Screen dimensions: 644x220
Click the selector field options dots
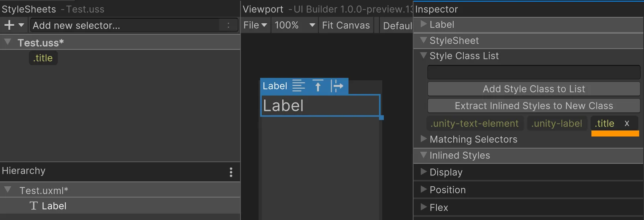tap(228, 25)
